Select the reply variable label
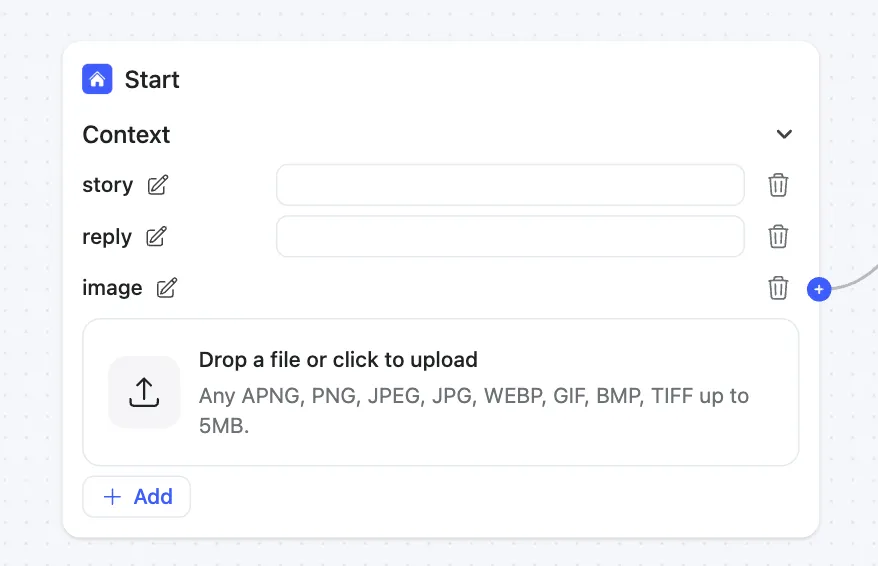 (107, 237)
